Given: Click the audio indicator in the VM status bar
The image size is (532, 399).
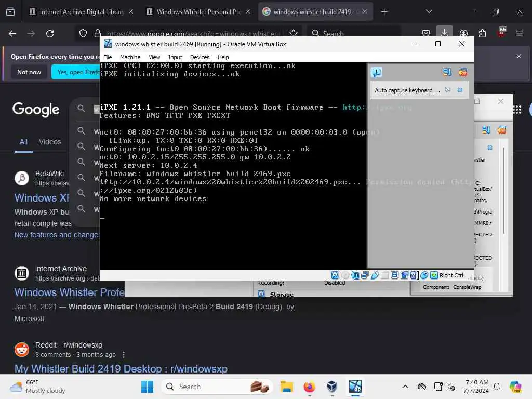Looking at the screenshot, I should pos(355,275).
